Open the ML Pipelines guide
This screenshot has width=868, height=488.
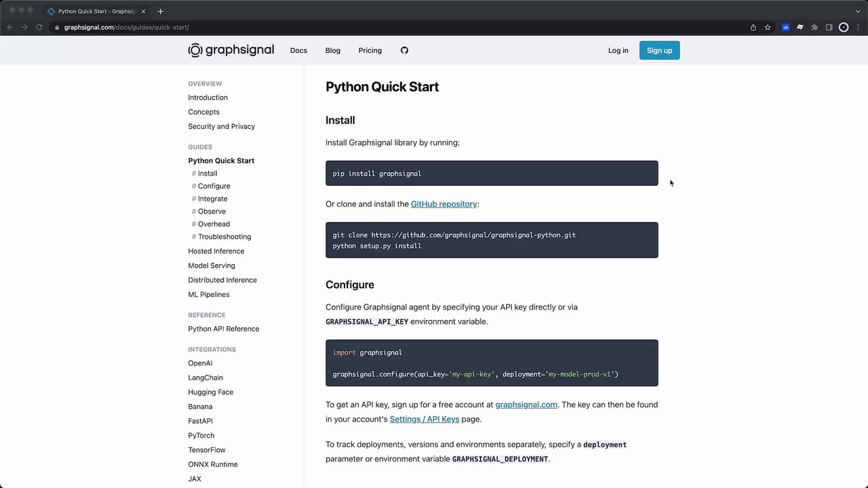[x=209, y=294]
